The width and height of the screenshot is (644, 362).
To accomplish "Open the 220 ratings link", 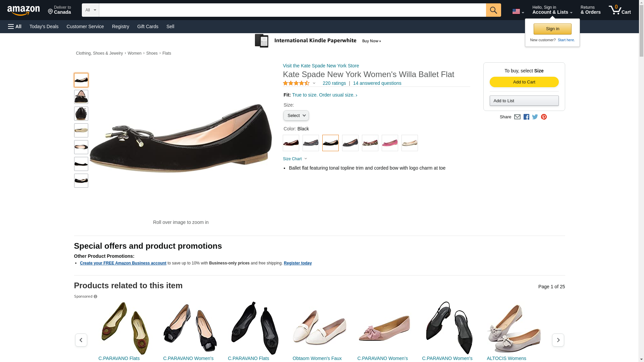I will click(334, 83).
